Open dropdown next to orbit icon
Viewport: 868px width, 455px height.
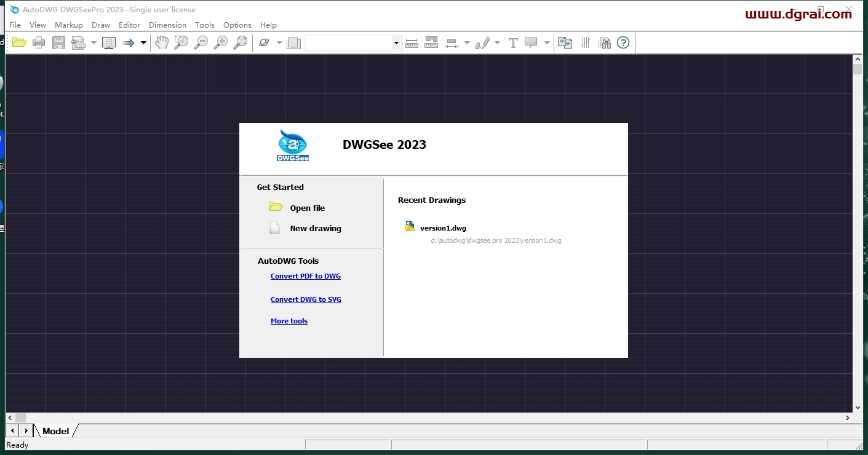click(279, 42)
